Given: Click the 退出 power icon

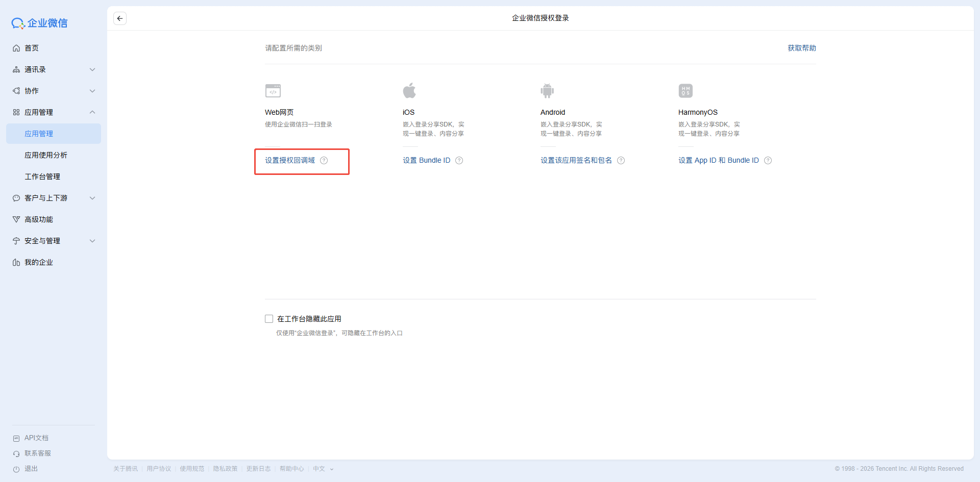Looking at the screenshot, I should 16,469.
